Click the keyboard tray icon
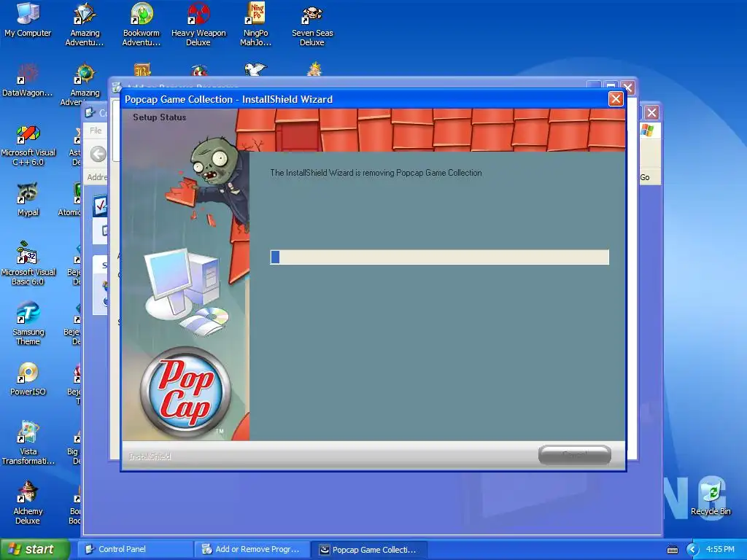 point(672,550)
